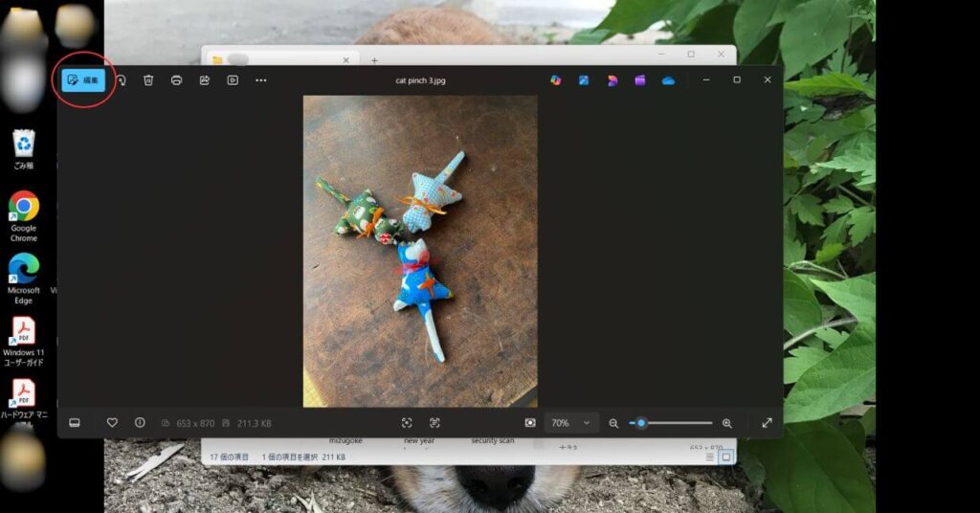This screenshot has width=980, height=513.
Task: Delete the photo with the trash icon
Action: coord(148,80)
